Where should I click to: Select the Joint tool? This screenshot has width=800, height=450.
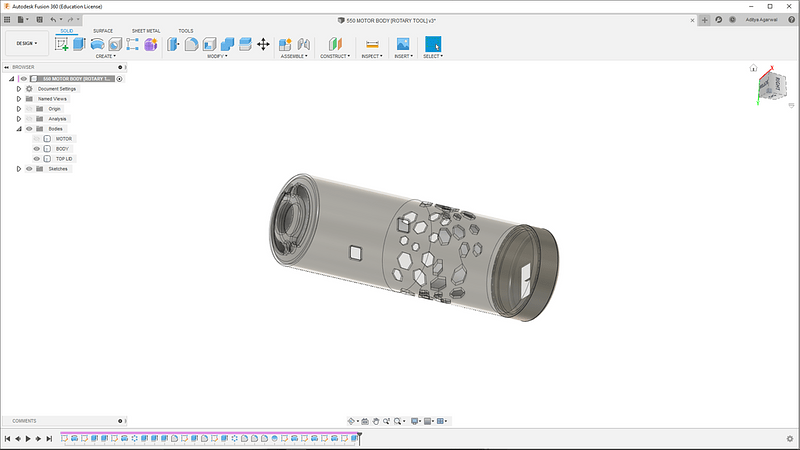(x=304, y=44)
